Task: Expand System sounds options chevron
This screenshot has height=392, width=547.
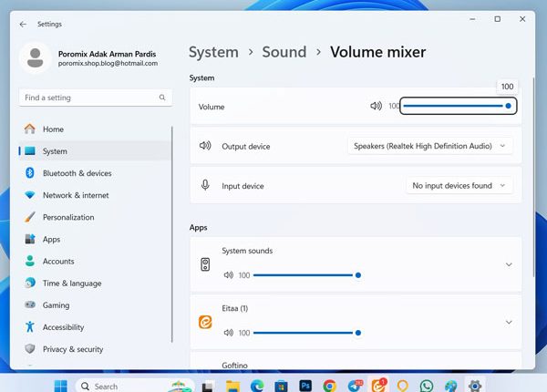Action: [x=509, y=264]
